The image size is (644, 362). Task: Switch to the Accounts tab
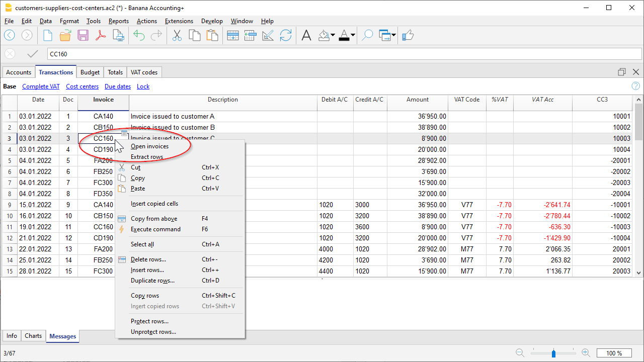coord(19,72)
